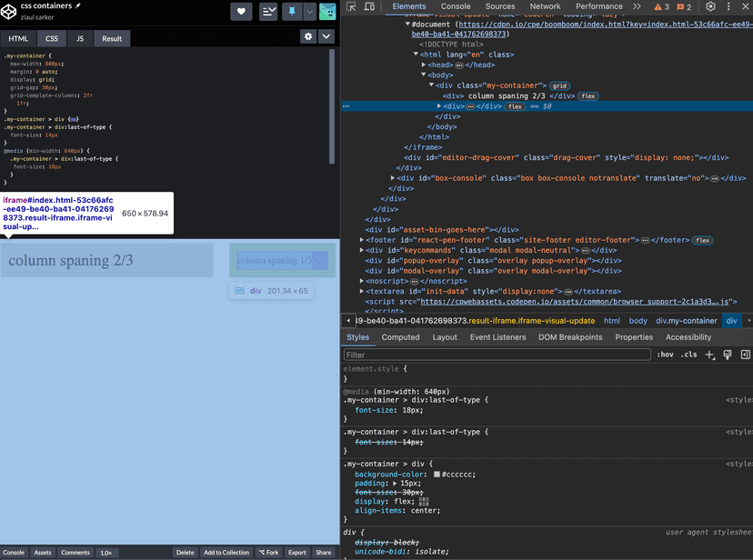Click the heart (love pen) button
Viewport: 753px width, 560px height.
coord(241,11)
